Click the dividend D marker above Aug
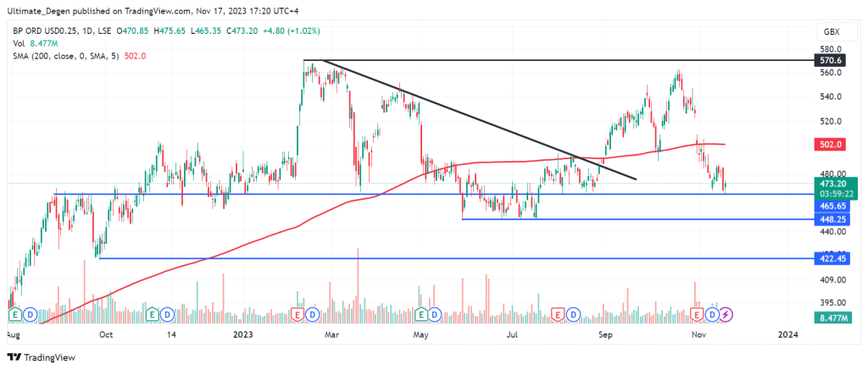 point(30,315)
